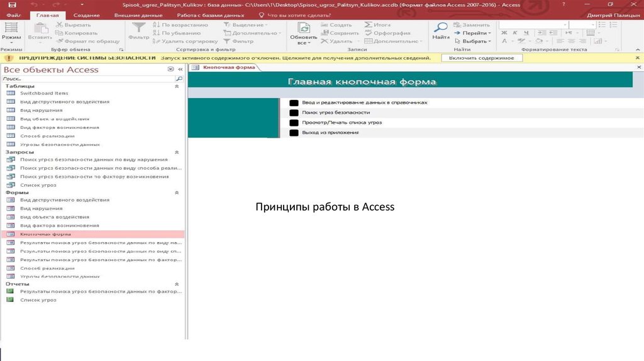Toggle italic К formatting
Viewport: 644px width, 361px height.
515,33
